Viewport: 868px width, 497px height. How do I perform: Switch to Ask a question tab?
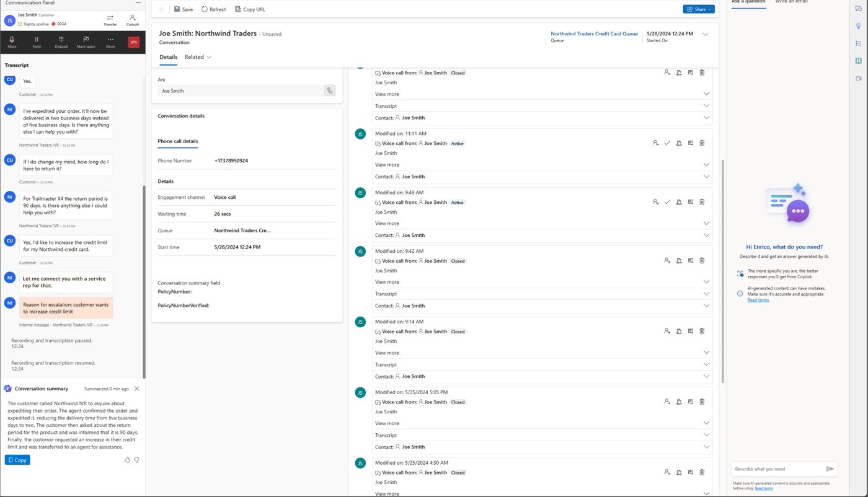pyautogui.click(x=748, y=2)
